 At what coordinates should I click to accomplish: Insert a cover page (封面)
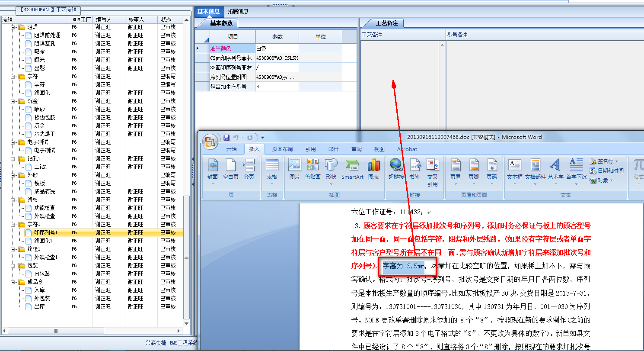click(213, 172)
